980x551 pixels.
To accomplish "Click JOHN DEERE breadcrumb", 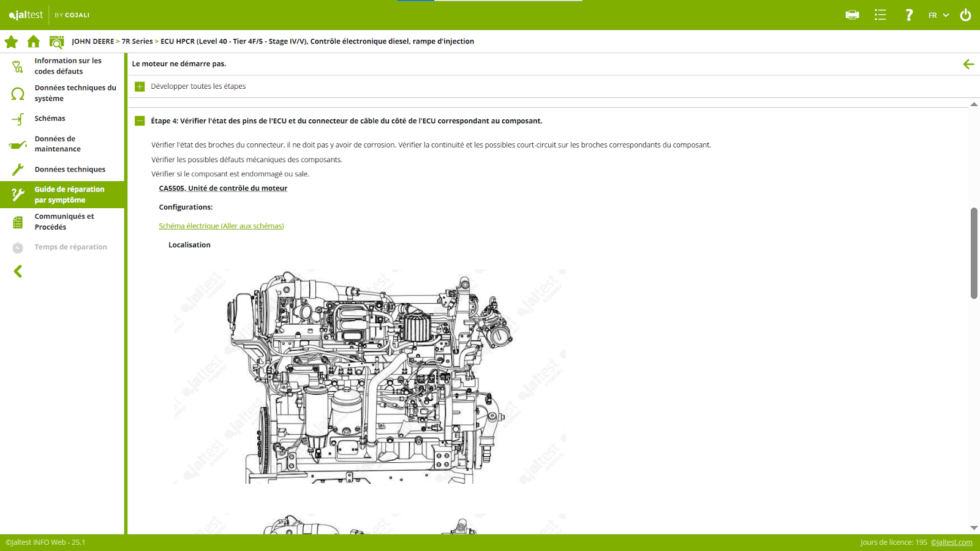I will [x=92, y=42].
